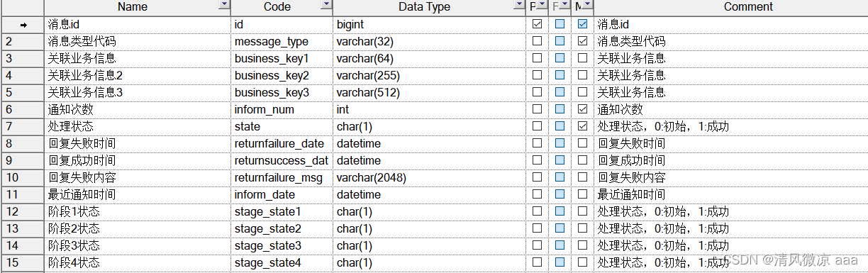Click the Comment cell 最近通知时间
Screen dimensions: 868x273
click(x=730, y=194)
